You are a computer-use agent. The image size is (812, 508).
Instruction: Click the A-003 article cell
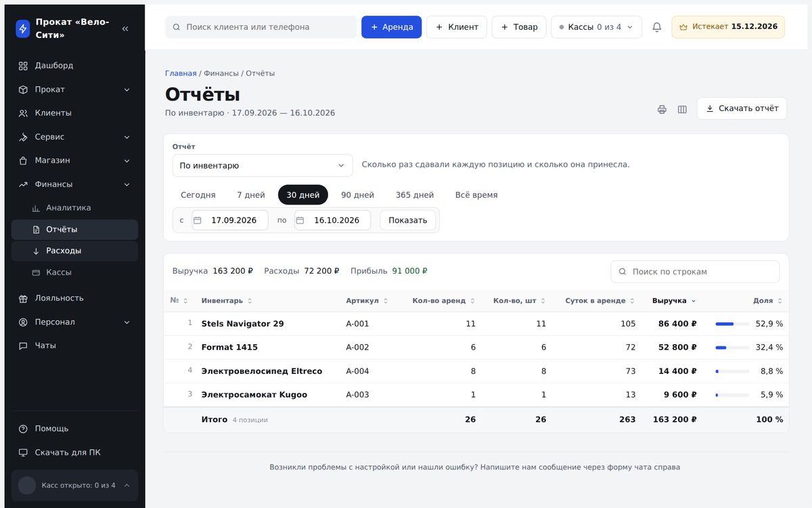click(x=357, y=395)
